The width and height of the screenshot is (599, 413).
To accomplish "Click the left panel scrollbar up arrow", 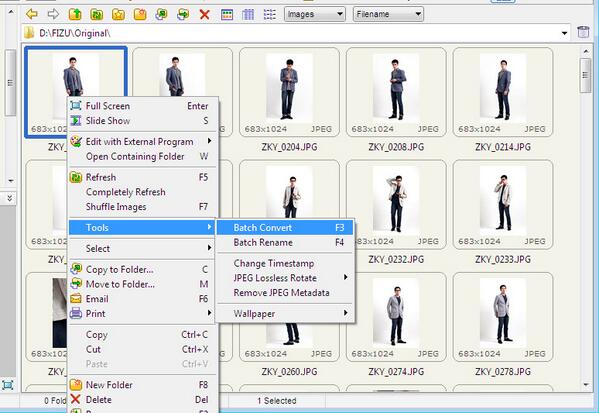I will click(x=11, y=12).
